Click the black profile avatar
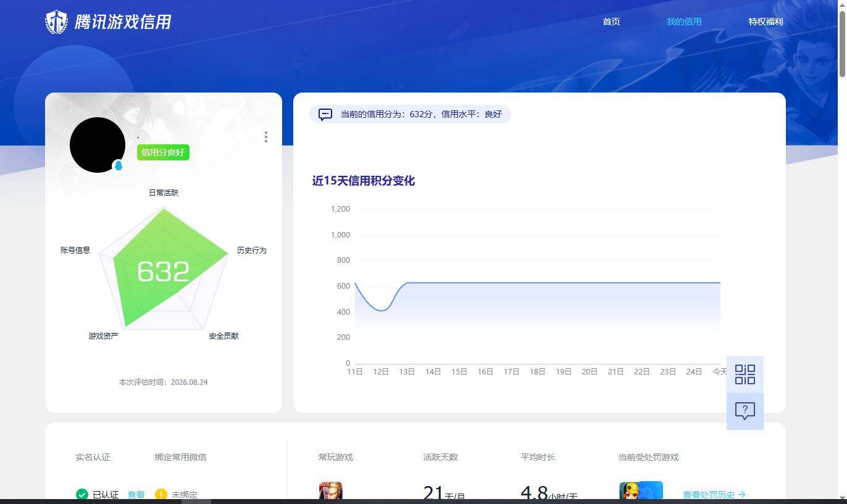 (x=98, y=145)
